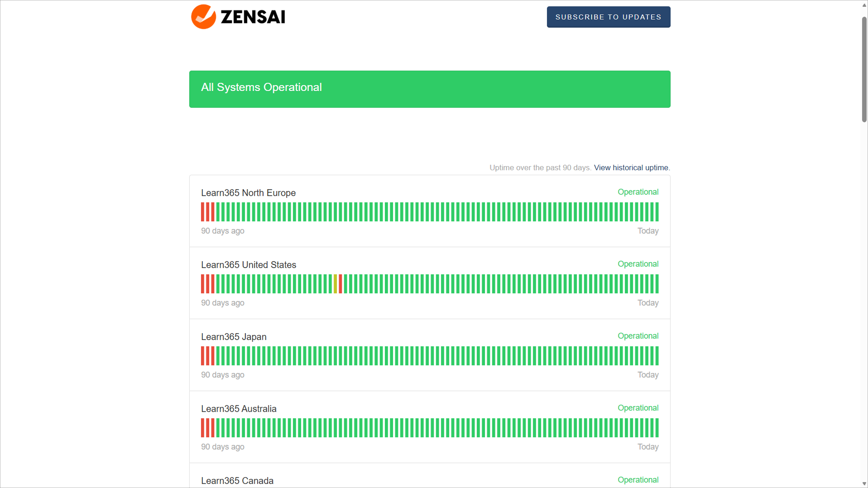Click the Operational status for Learn365 Canada
868x488 pixels.
pyautogui.click(x=638, y=480)
